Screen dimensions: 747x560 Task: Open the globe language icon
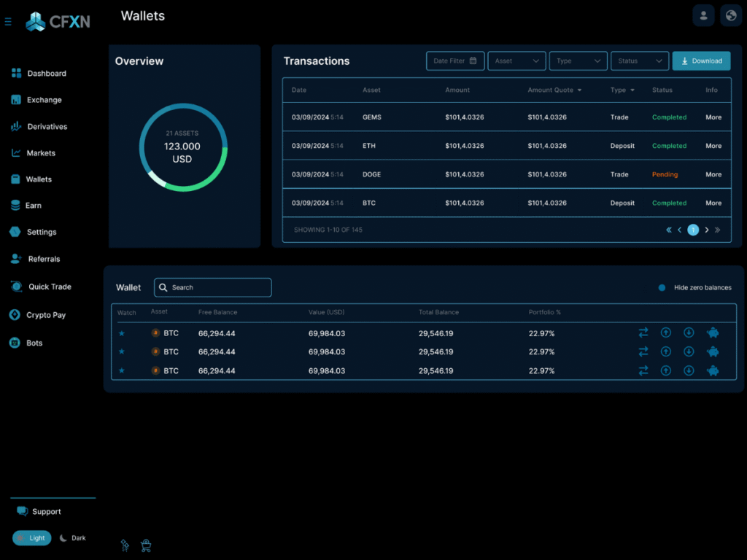[x=731, y=15]
